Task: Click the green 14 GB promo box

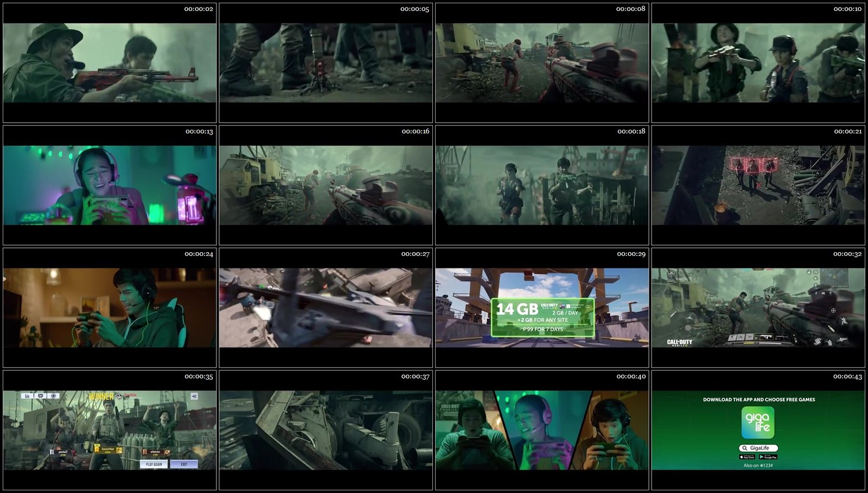Action: tap(542, 317)
